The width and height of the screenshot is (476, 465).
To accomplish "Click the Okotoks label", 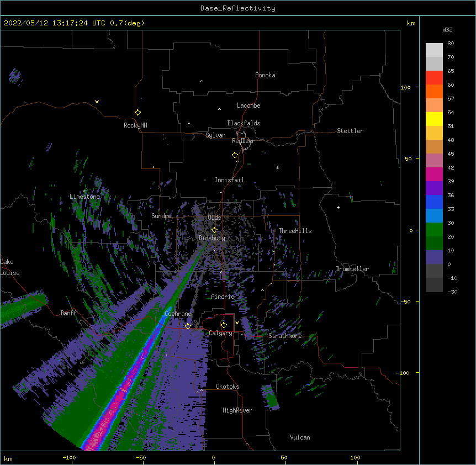I will pyautogui.click(x=228, y=387).
